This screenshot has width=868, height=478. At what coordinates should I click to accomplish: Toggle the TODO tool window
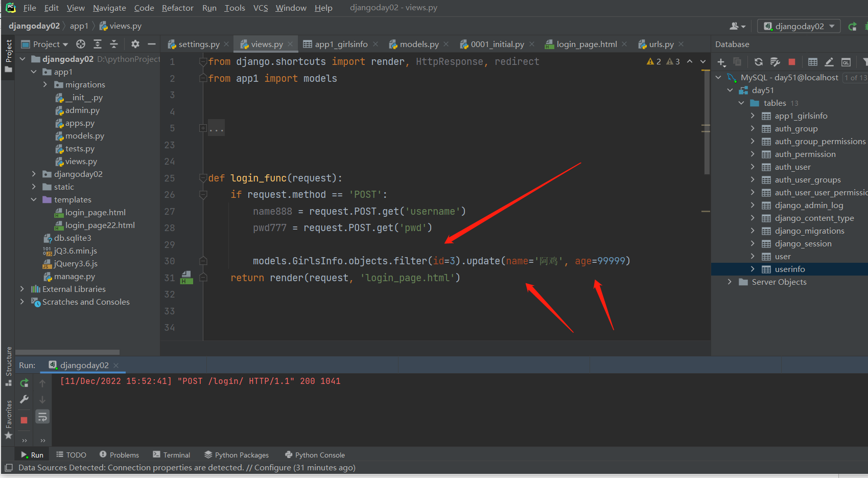(x=71, y=455)
